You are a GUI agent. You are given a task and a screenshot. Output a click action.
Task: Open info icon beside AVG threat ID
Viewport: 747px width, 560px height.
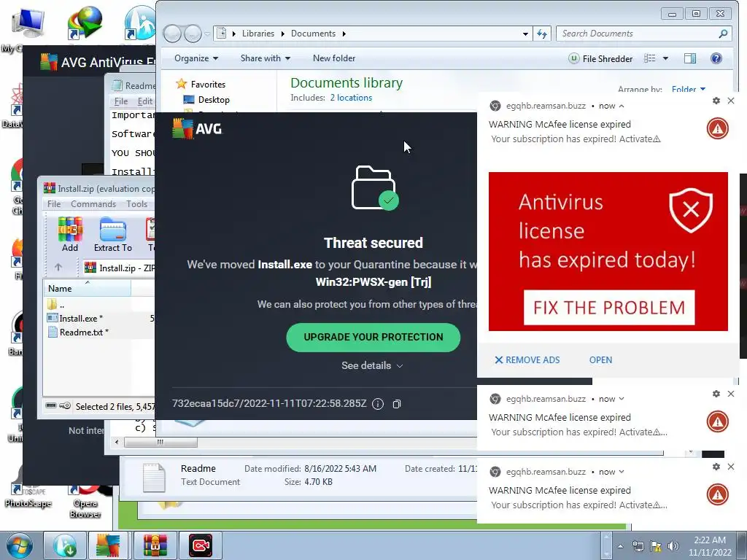point(378,404)
